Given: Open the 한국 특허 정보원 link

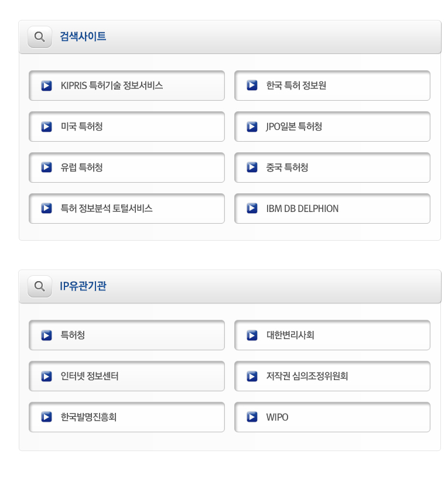Looking at the screenshot, I should point(296,86).
